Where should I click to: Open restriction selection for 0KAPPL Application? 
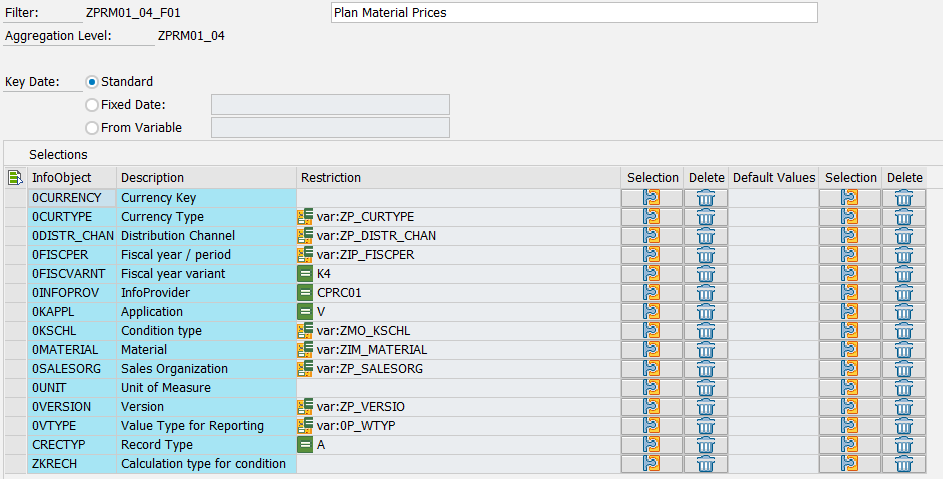click(651, 312)
